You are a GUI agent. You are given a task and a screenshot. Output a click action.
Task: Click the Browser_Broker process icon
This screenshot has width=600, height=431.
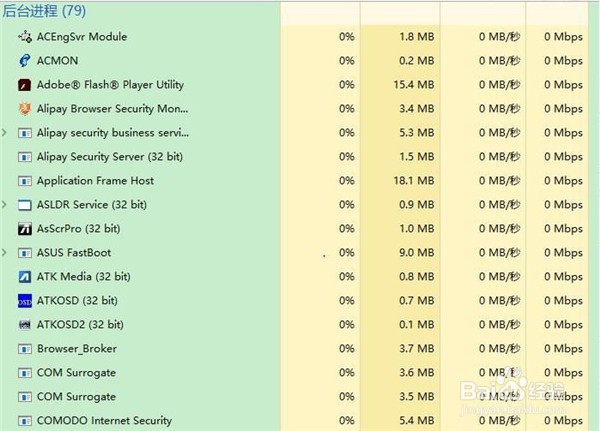[x=25, y=349]
